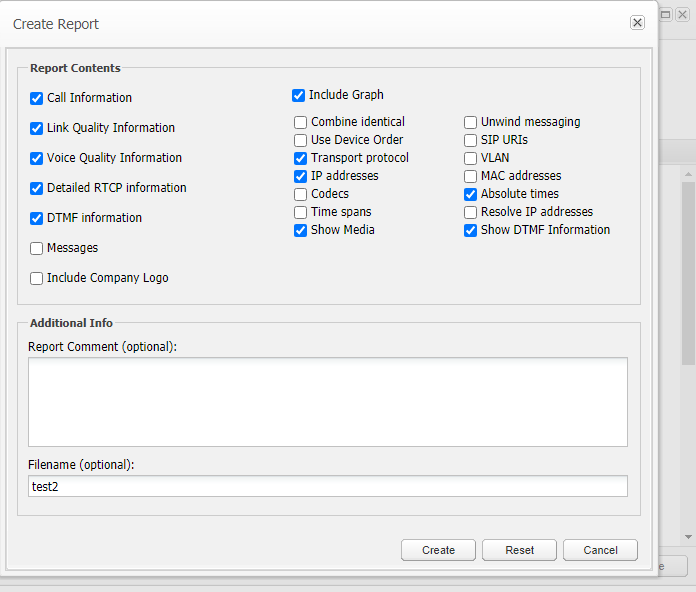Cancel the report dialog
Viewport: 696px width, 592px height.
click(x=600, y=550)
